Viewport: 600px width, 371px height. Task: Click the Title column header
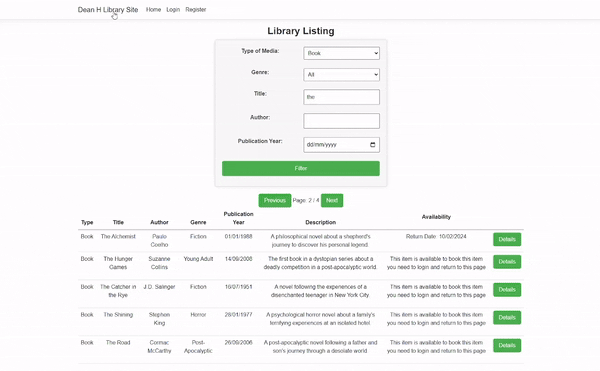click(x=118, y=222)
